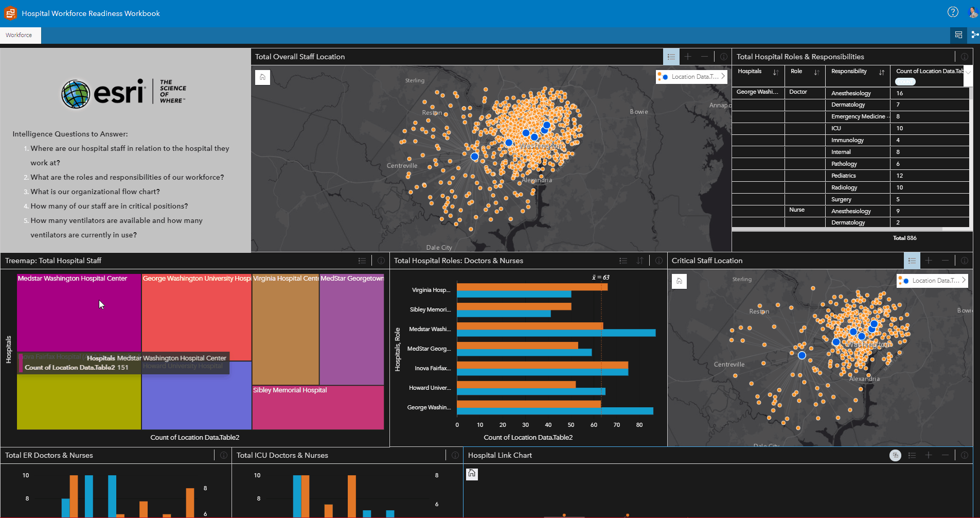Sort table by Role column
The width and height of the screenshot is (980, 518).
(816, 72)
